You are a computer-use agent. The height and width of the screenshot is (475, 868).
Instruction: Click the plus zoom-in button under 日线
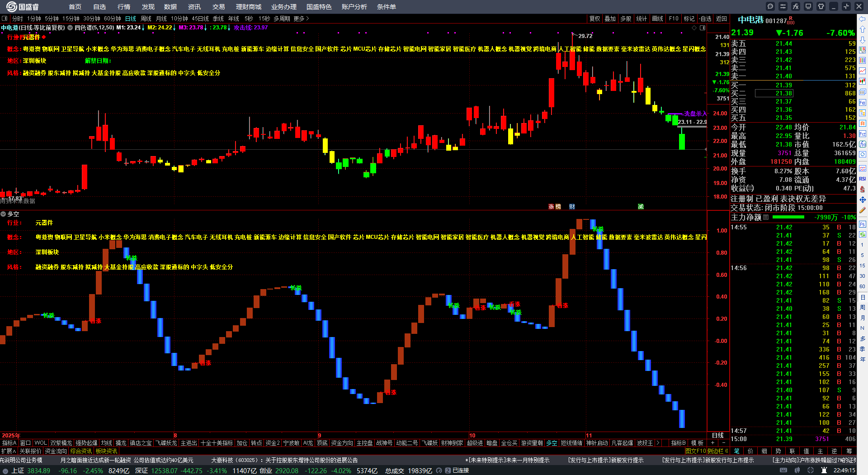tap(713, 443)
